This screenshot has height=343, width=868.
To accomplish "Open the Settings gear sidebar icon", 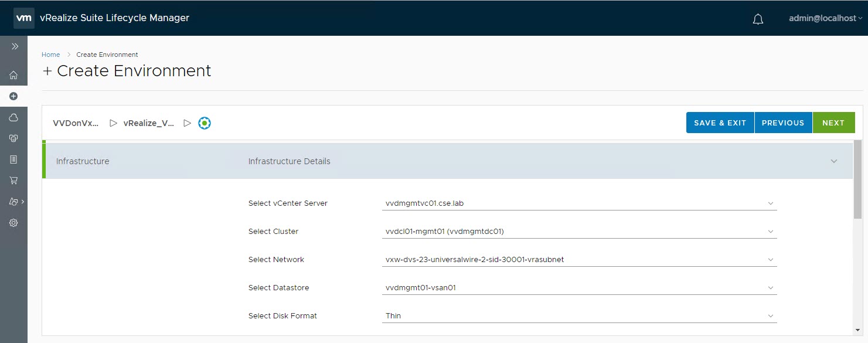I will point(13,223).
